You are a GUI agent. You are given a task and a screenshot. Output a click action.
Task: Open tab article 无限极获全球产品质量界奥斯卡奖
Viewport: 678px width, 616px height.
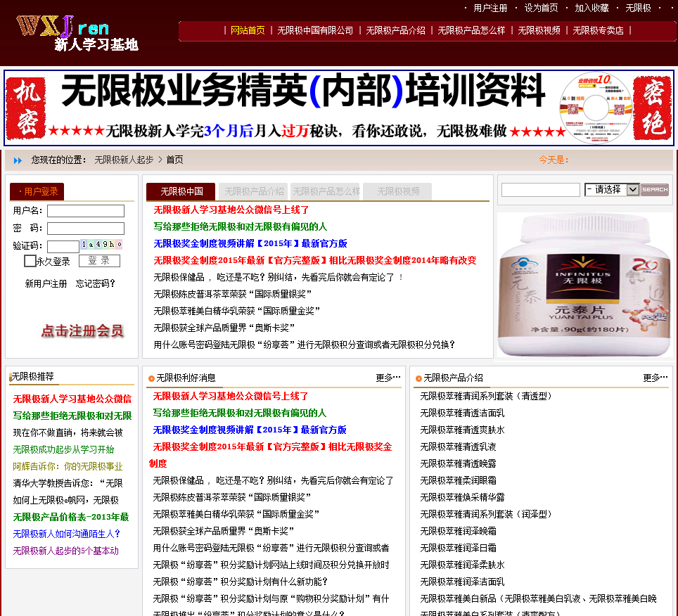(224, 328)
